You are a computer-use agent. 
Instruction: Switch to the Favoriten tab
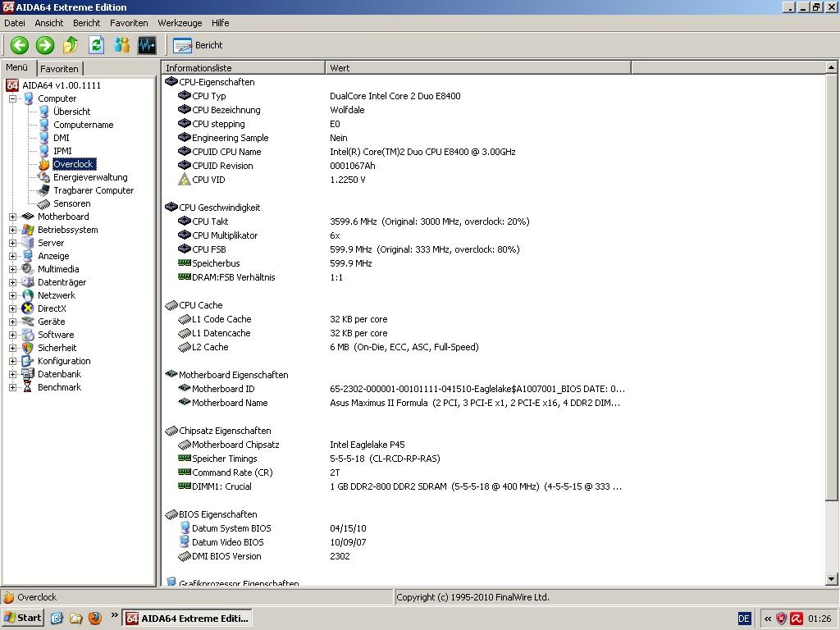click(59, 69)
